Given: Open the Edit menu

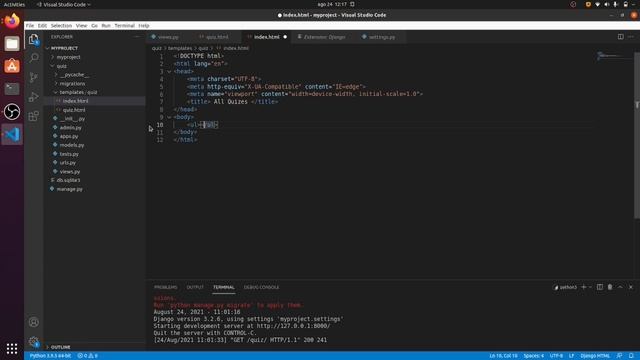Looking at the screenshot, I should [42, 25].
